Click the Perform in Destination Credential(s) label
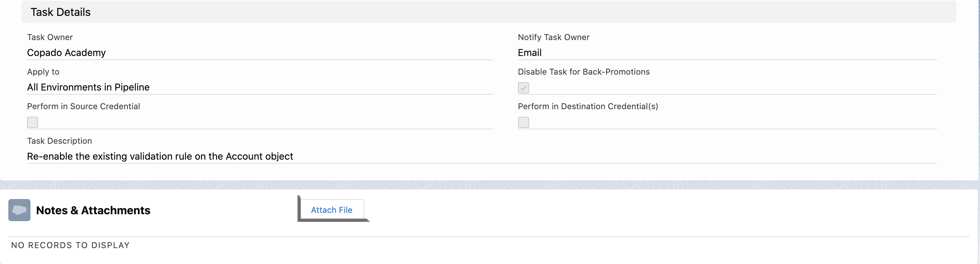 588,106
